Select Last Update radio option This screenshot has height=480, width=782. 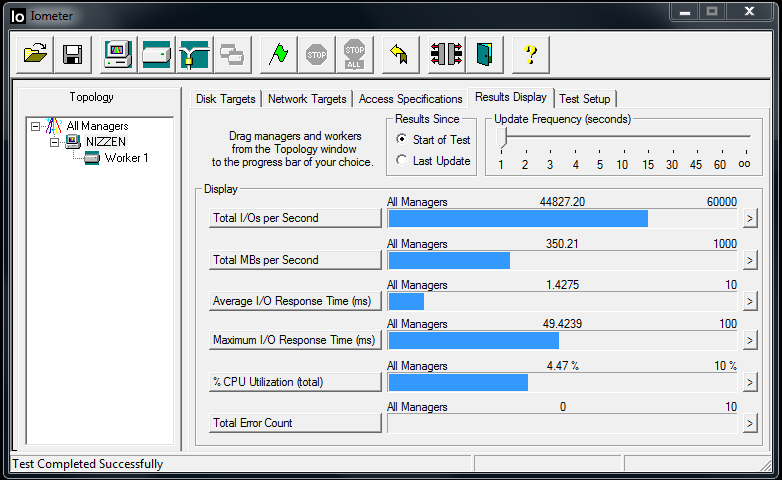point(401,160)
